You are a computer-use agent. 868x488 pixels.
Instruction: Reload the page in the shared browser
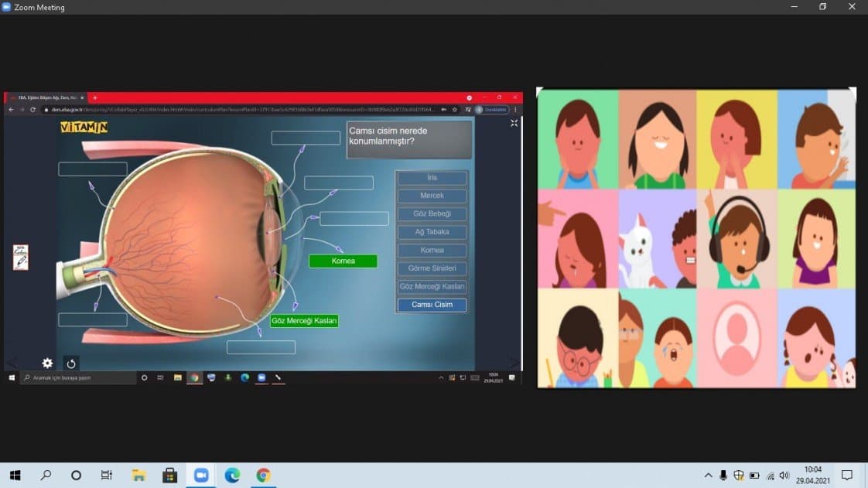click(x=32, y=110)
